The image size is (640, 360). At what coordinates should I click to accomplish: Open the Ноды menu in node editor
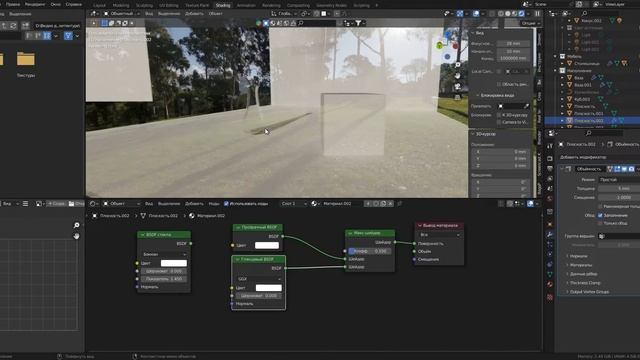214,203
